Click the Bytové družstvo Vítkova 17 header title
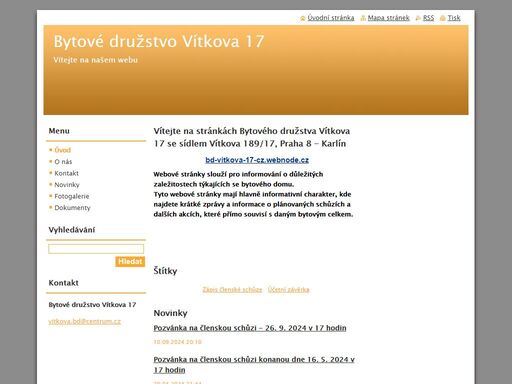Screen dimensions: 512x384 [159, 42]
